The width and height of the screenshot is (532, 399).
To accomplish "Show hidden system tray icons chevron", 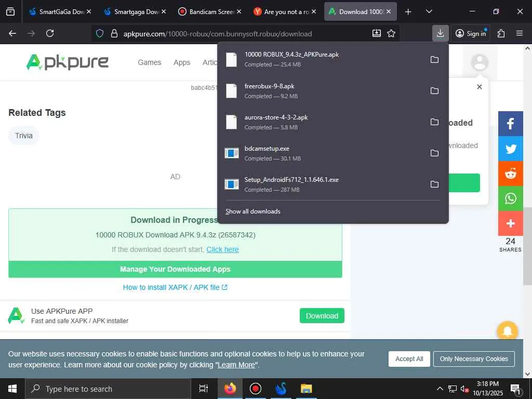I will coord(440,389).
